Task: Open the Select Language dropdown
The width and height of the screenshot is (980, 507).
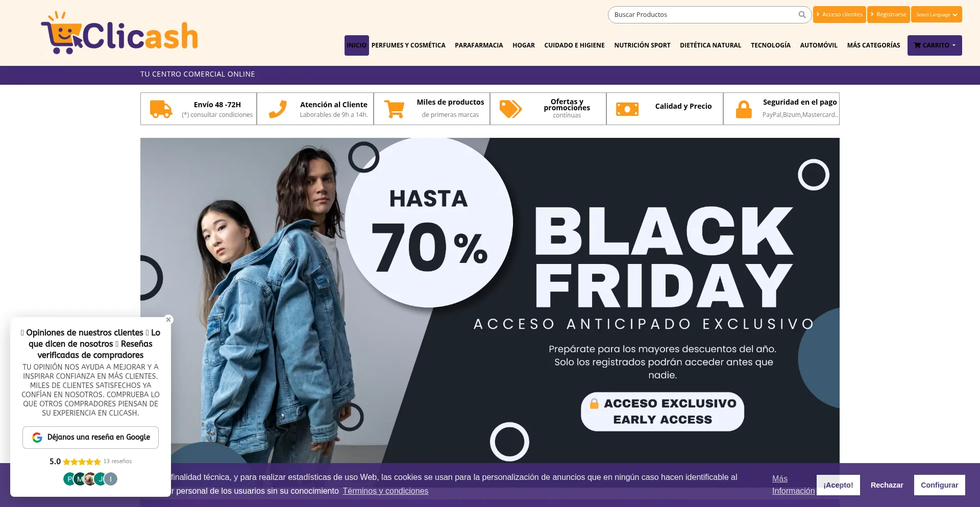Action: pos(937,14)
